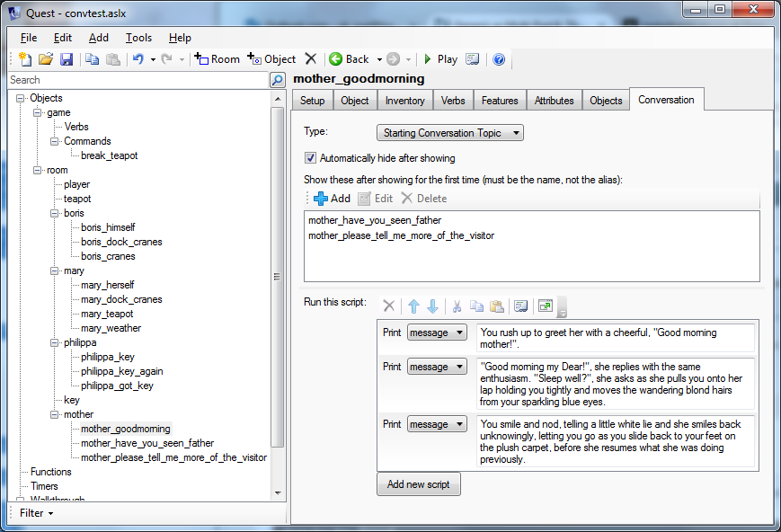Image resolution: width=781 pixels, height=532 pixels.
Task: Click the script pop-out editor icon
Action: pos(545,306)
